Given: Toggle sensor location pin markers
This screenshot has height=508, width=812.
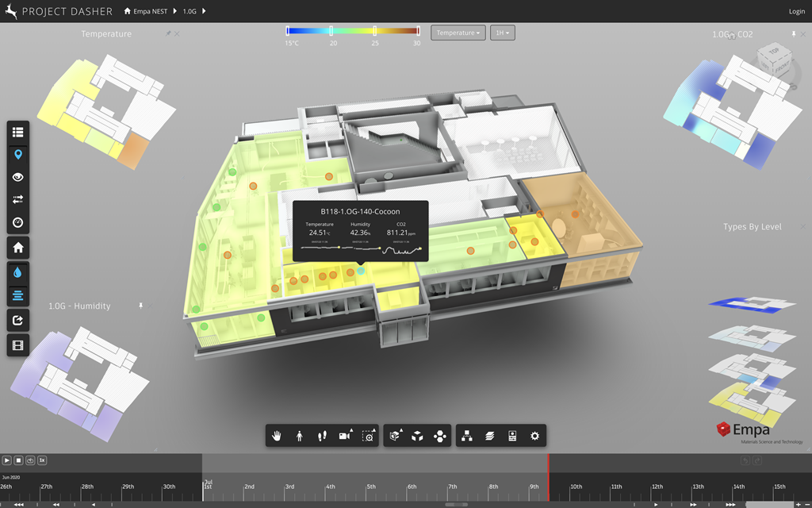Looking at the screenshot, I should point(18,154).
